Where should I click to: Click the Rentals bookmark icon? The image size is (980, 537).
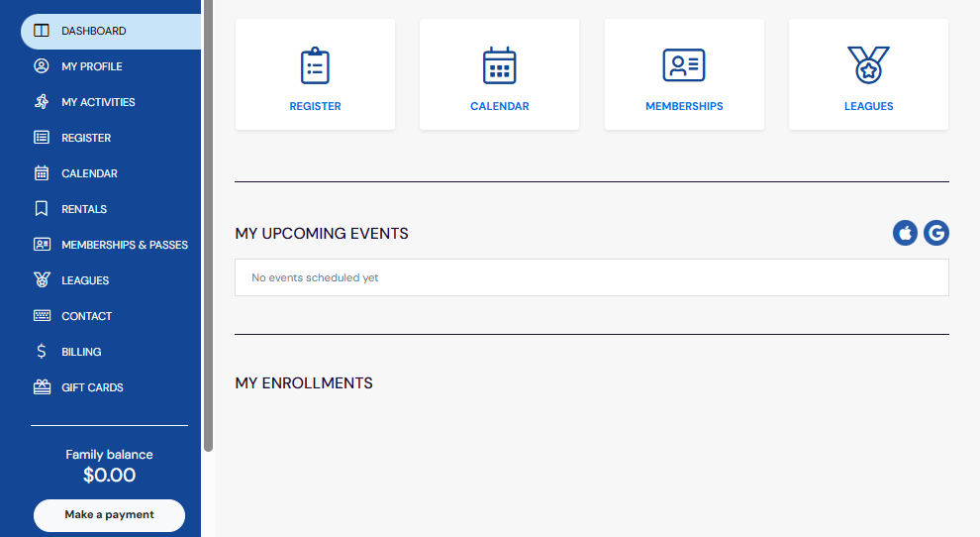tap(42, 209)
